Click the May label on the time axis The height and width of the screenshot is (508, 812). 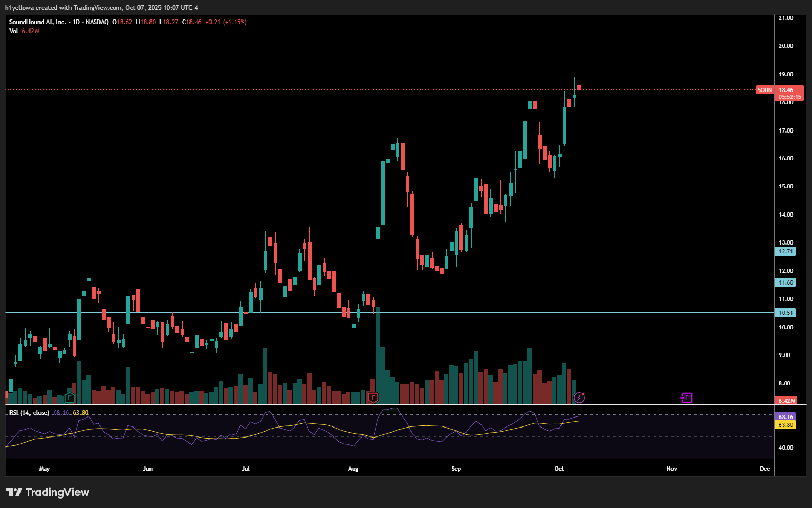pyautogui.click(x=45, y=469)
